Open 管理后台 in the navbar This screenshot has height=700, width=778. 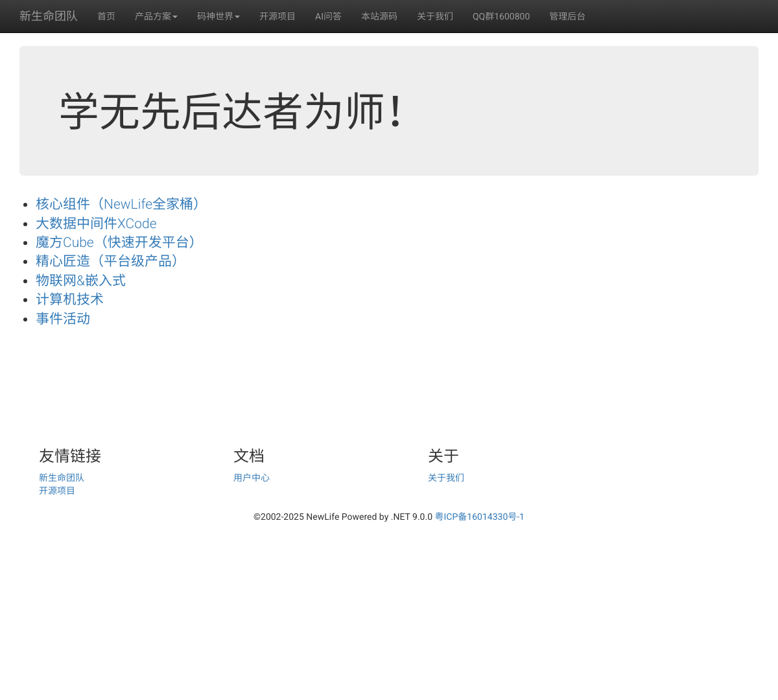pos(567,16)
